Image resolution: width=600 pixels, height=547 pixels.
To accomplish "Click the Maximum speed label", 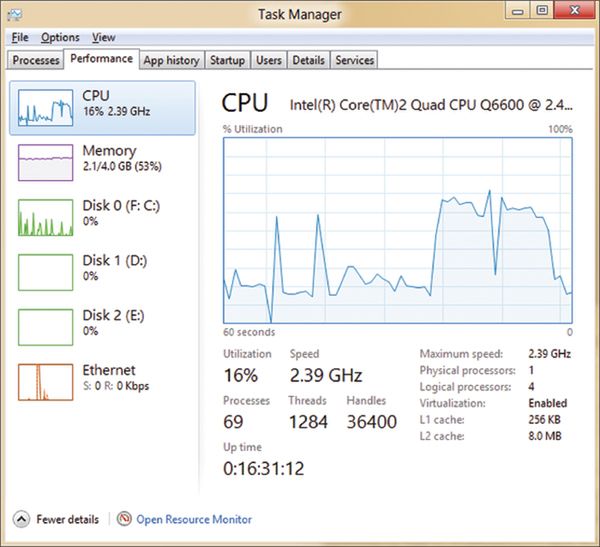I will [461, 354].
